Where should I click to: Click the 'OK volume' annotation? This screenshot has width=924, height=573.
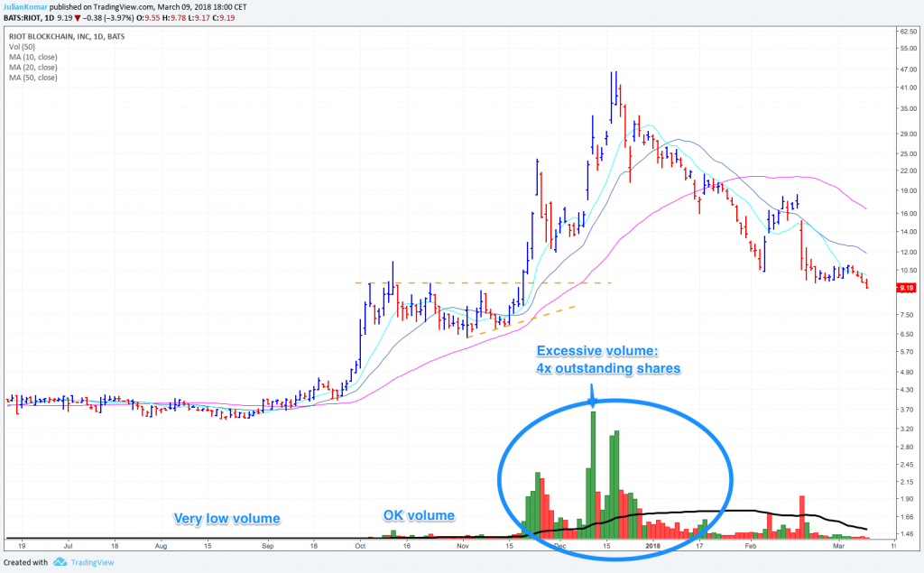coord(420,516)
